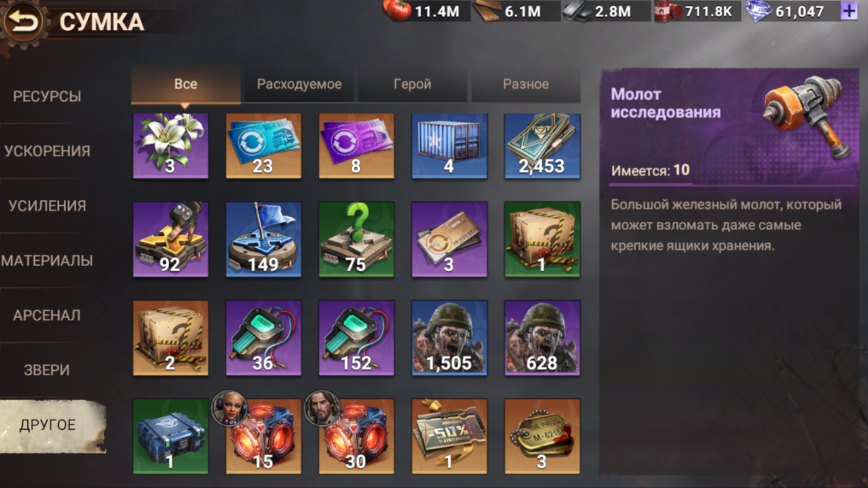The width and height of the screenshot is (868, 488).
Task: Select the research hammer item with 92
Action: (x=170, y=239)
